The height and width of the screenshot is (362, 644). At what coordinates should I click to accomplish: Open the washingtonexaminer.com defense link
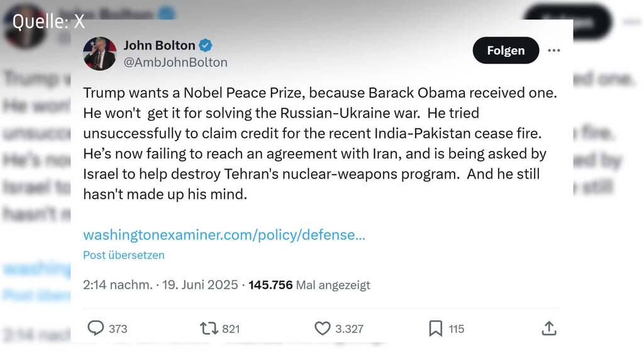tap(224, 235)
